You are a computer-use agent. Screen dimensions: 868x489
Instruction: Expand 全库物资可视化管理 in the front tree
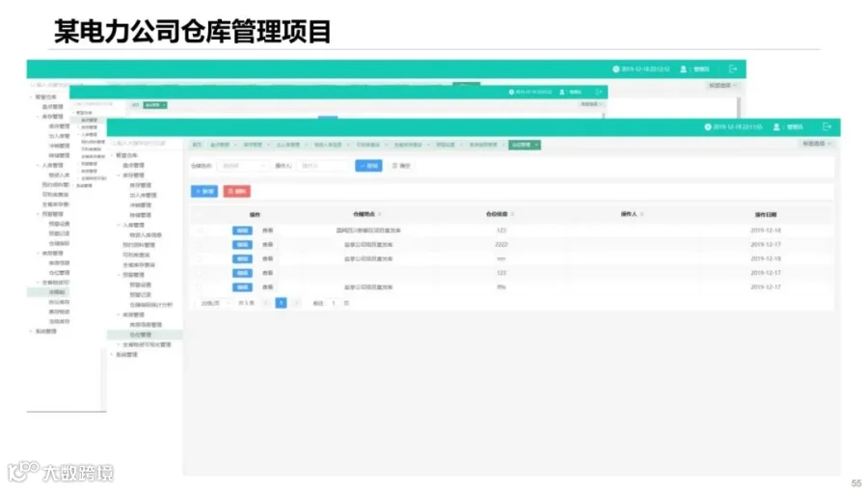pyautogui.click(x=119, y=344)
